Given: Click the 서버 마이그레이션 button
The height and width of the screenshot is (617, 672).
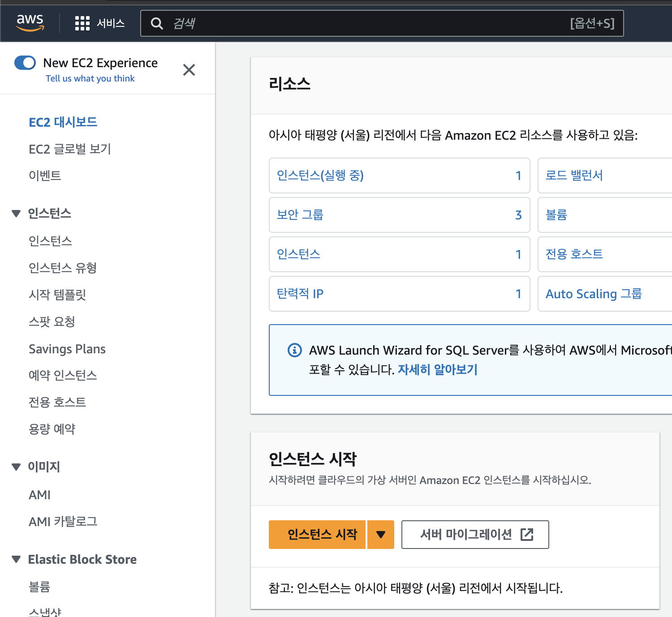Looking at the screenshot, I should pos(475,534).
